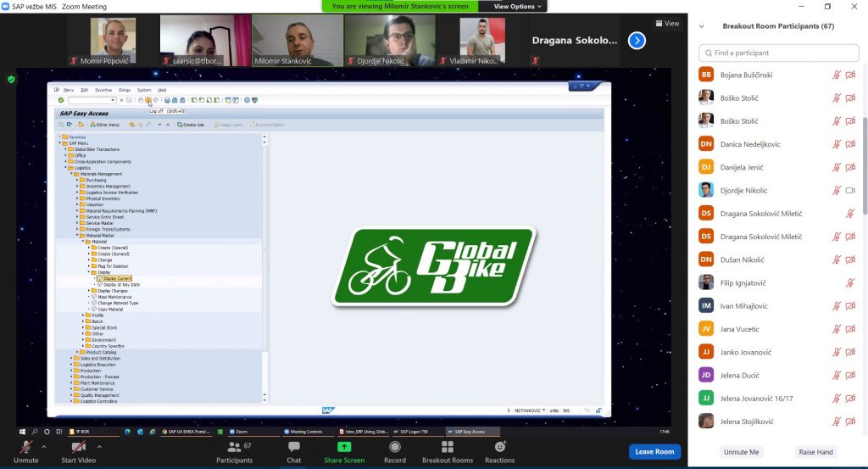This screenshot has width=868, height=469.
Task: Unmute the microphone in Zoom toolbar
Action: pyautogui.click(x=26, y=451)
